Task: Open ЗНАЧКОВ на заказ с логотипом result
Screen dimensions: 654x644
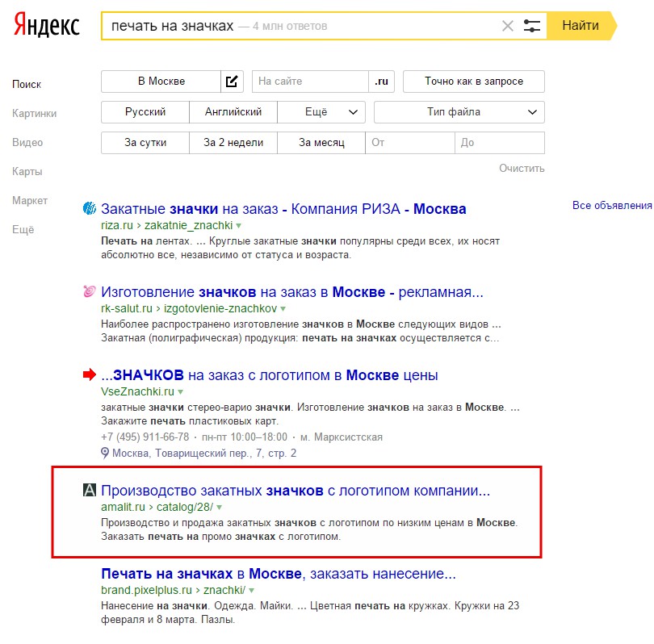Action: [x=270, y=375]
